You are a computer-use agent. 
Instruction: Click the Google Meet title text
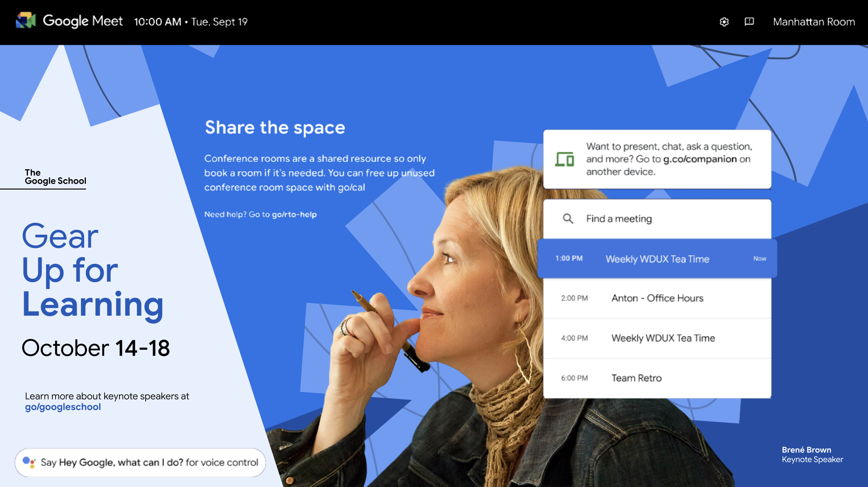click(83, 21)
